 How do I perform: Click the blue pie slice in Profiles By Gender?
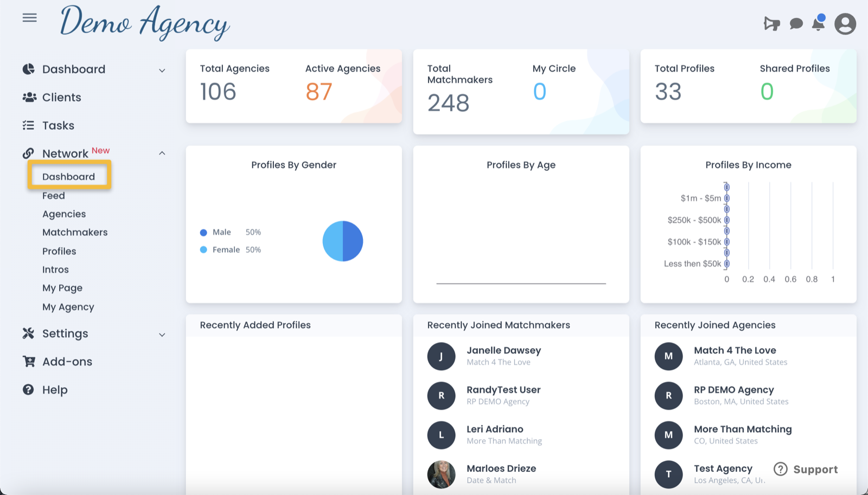coord(353,241)
